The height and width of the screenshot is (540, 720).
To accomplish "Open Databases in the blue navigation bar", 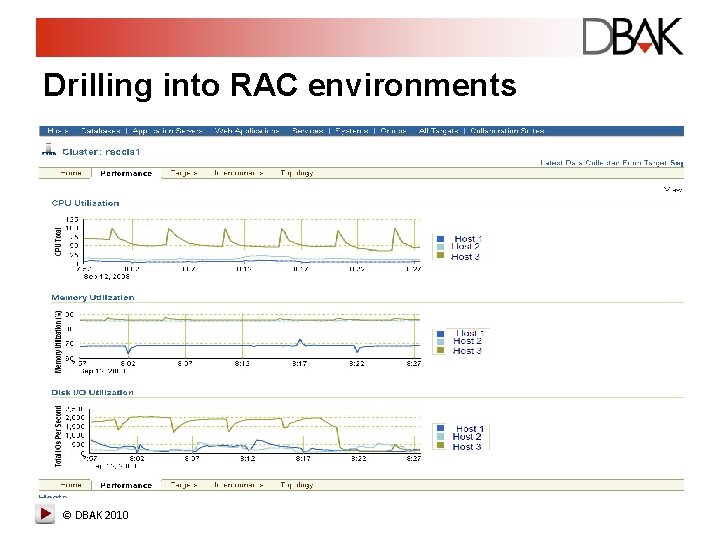I will (x=100, y=131).
